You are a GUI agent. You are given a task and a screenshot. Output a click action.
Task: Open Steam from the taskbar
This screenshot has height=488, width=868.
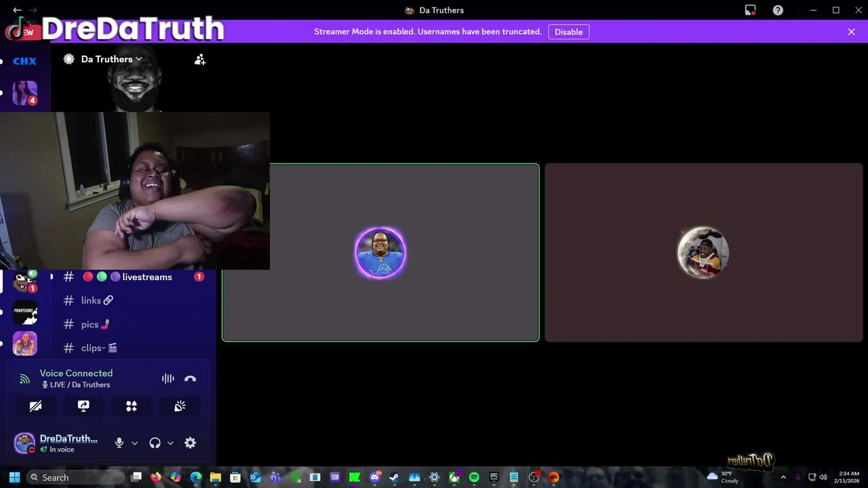[x=395, y=477]
